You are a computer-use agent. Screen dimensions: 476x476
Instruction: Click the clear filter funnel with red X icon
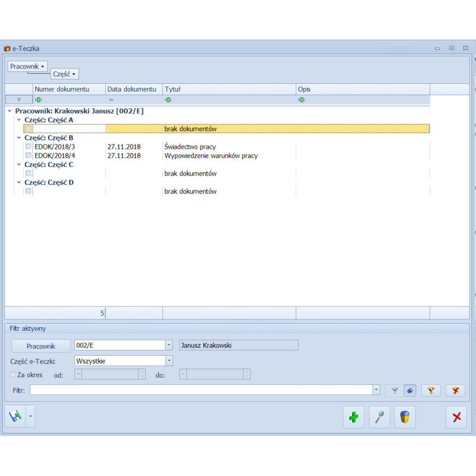click(456, 390)
